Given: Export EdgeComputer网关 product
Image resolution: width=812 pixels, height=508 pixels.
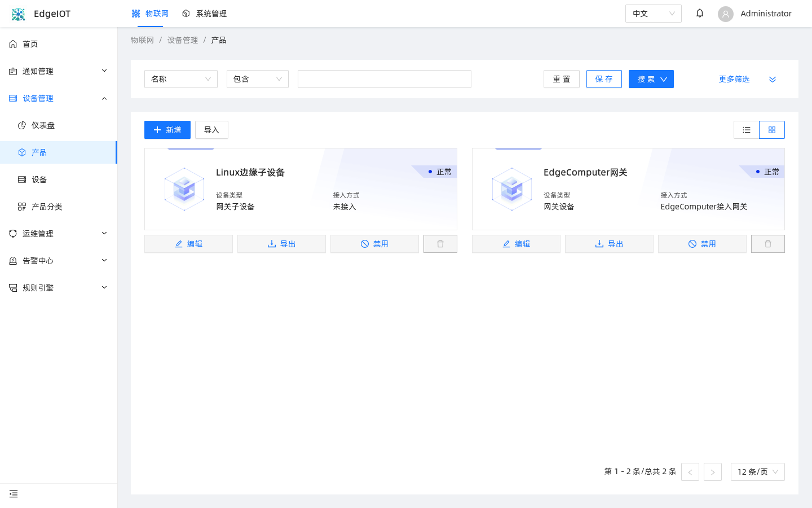Looking at the screenshot, I should click(609, 244).
